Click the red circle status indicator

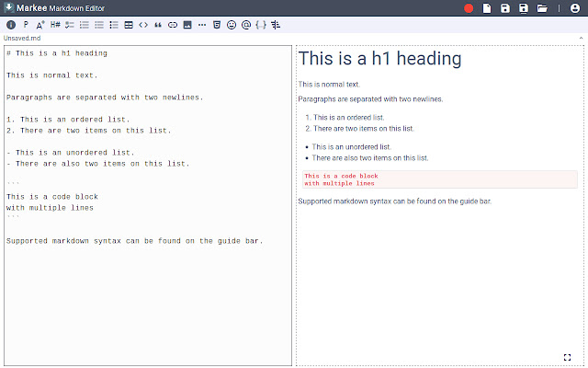pyautogui.click(x=469, y=8)
